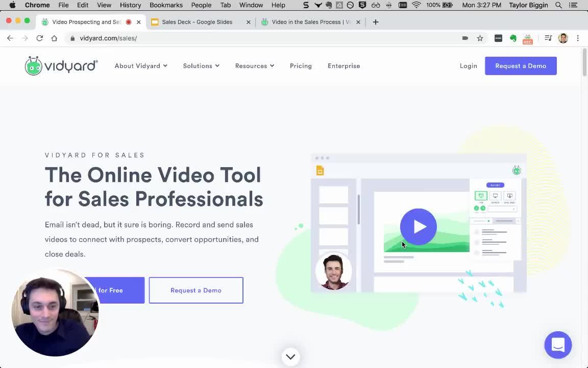Click Taylor Biggin user name in menu bar
The width and height of the screenshot is (588, 368).
coord(528,5)
